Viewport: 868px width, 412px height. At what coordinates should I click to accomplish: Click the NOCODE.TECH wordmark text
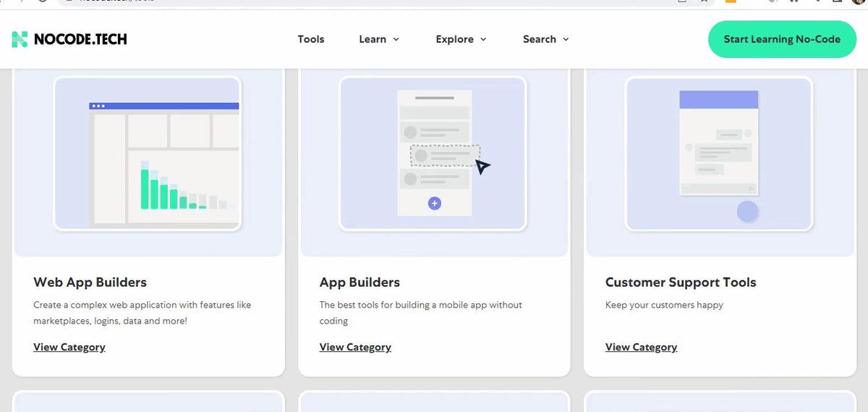[x=80, y=40]
